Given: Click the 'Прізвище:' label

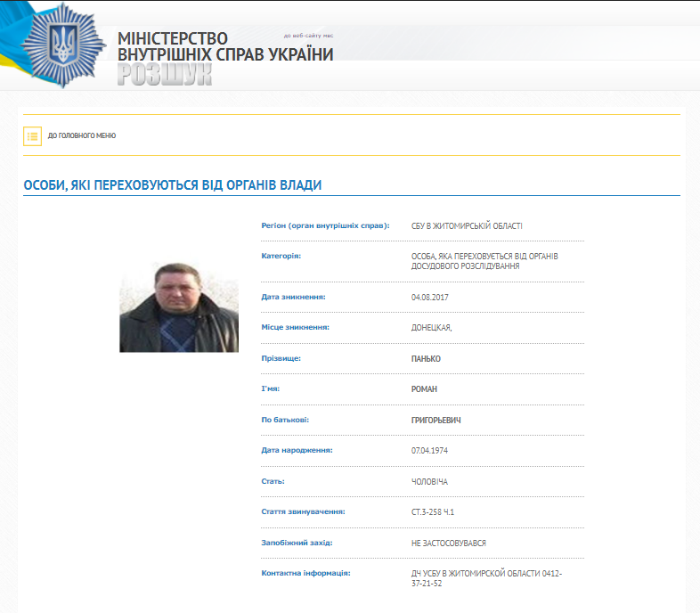Looking at the screenshot, I should (281, 359).
